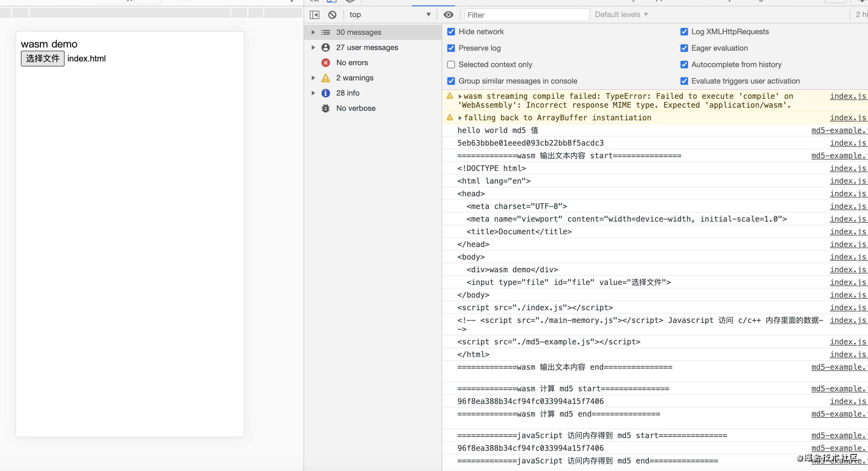Viewport: 868px width, 471px height.
Task: Select No errors sidebar filter
Action: tap(352, 63)
